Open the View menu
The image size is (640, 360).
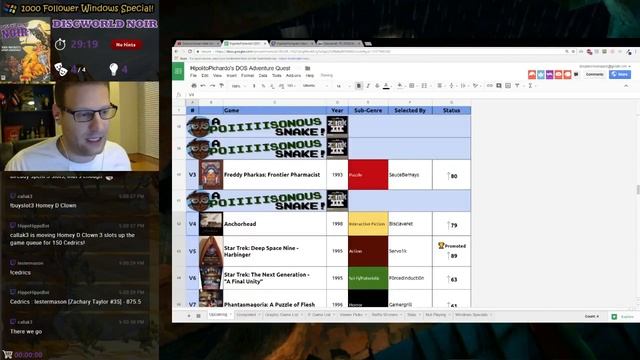point(218,76)
